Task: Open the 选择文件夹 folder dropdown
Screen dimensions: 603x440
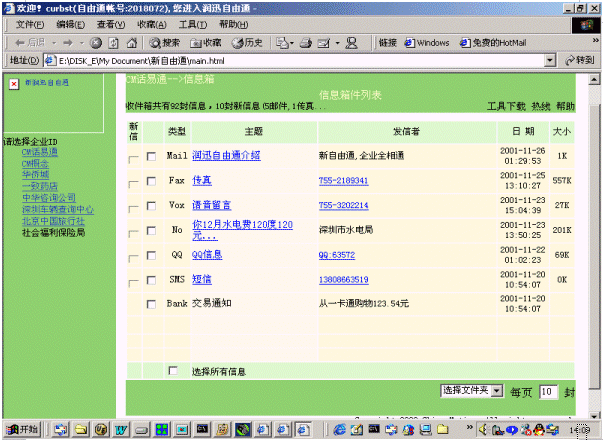Action: click(470, 390)
